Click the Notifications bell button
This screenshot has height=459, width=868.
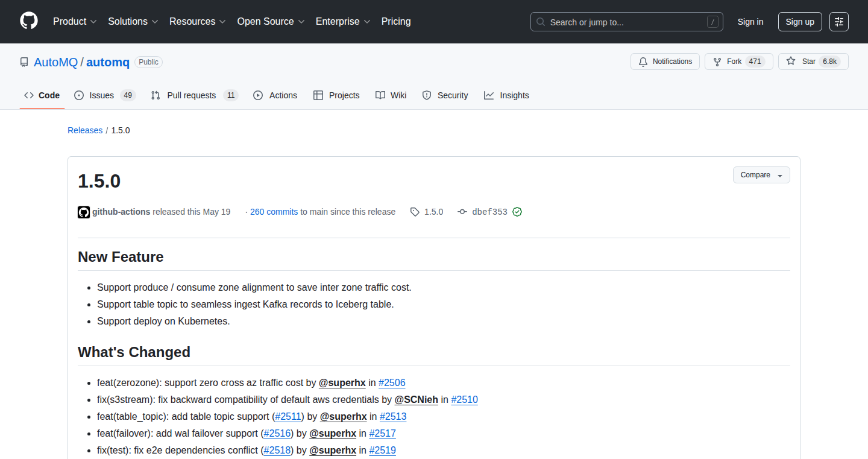point(665,62)
